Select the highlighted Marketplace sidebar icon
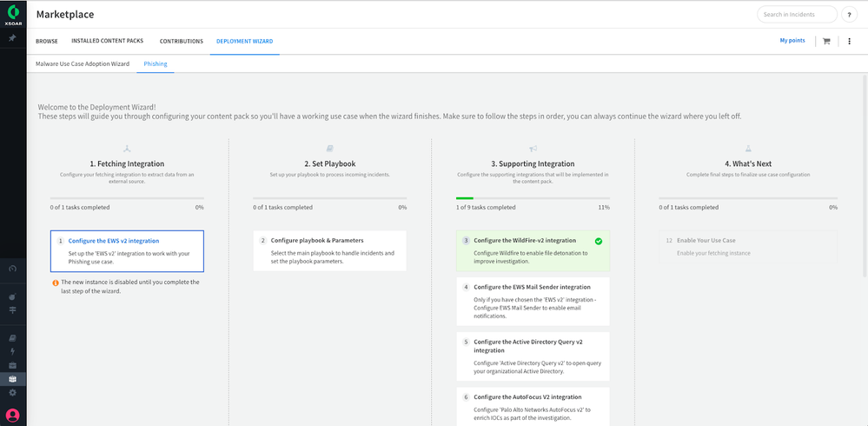The image size is (868, 426). click(x=13, y=379)
